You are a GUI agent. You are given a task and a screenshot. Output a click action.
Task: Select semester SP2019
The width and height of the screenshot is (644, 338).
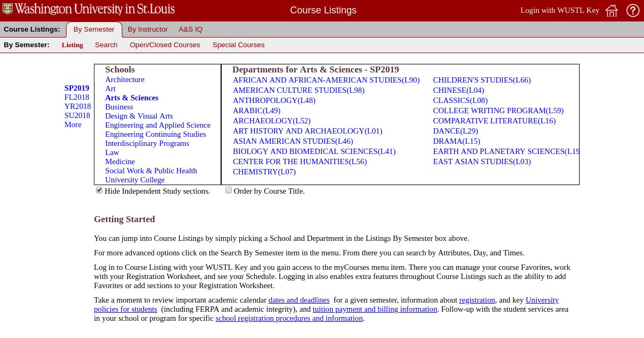(77, 88)
